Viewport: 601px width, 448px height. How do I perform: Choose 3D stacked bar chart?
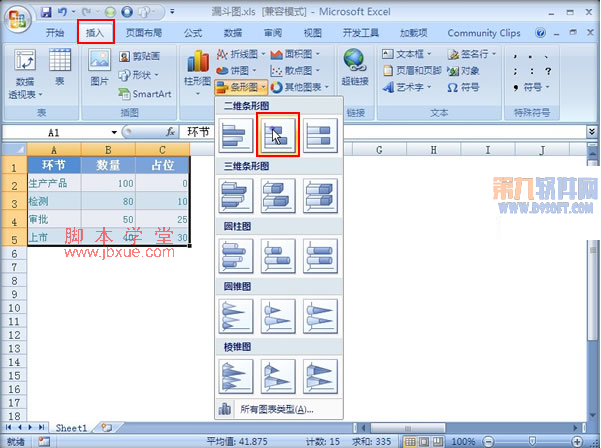point(278,196)
